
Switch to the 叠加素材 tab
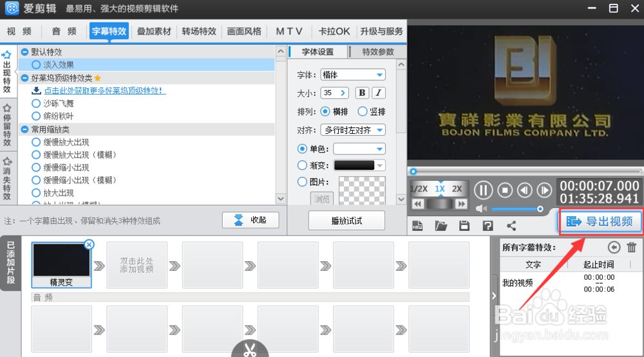click(x=154, y=31)
